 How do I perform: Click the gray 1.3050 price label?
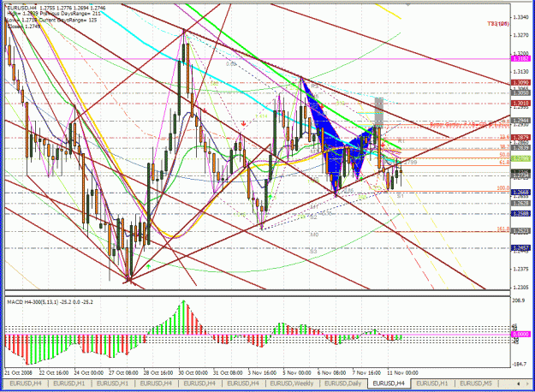click(520, 92)
